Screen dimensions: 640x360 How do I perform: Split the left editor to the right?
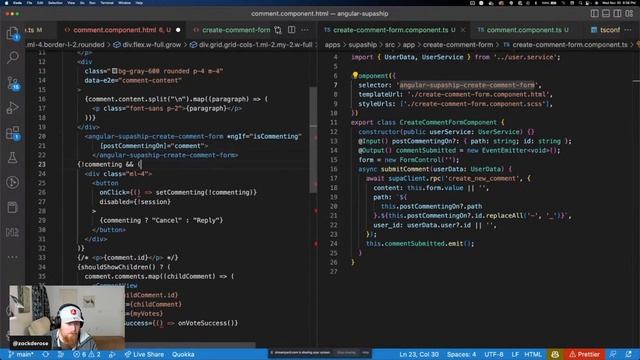coord(291,30)
